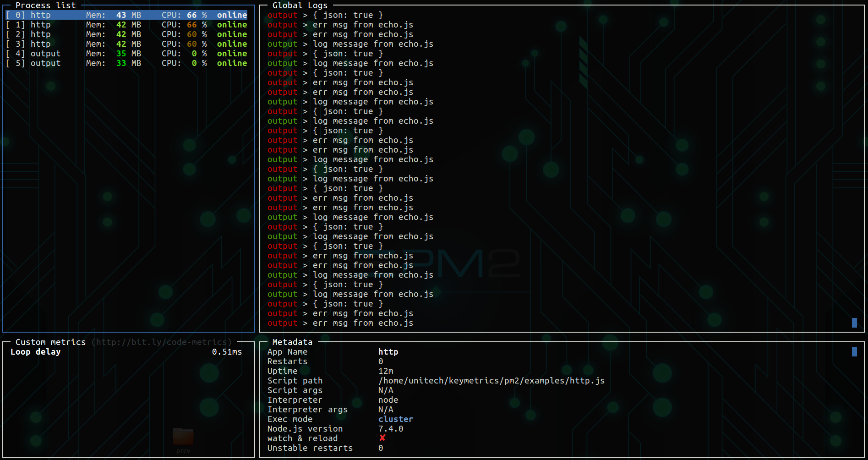Click the red X for watch & reload
The width and height of the screenshot is (868, 460).
point(382,438)
